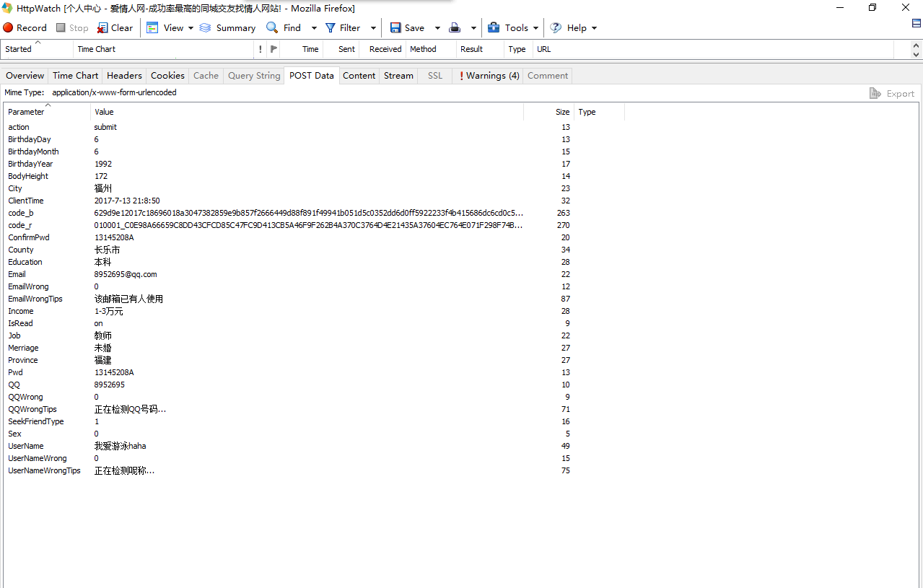Select the Cookies tab
This screenshot has width=923, height=588.
167,76
